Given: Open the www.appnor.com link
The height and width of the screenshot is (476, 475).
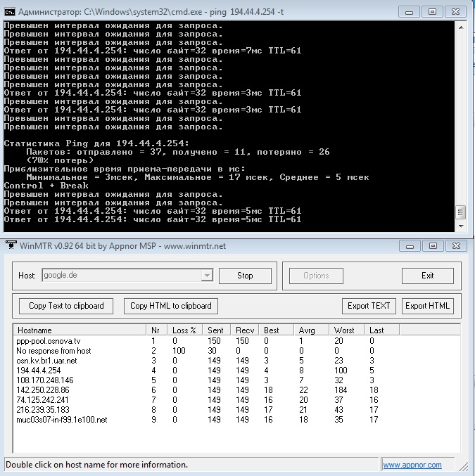Looking at the screenshot, I should click(412, 465).
